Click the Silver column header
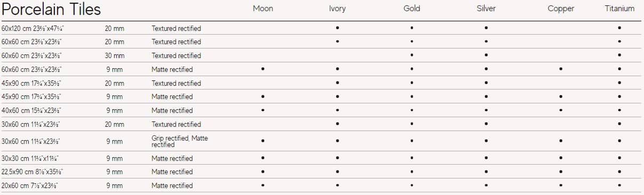The image size is (644, 195). coord(486,9)
